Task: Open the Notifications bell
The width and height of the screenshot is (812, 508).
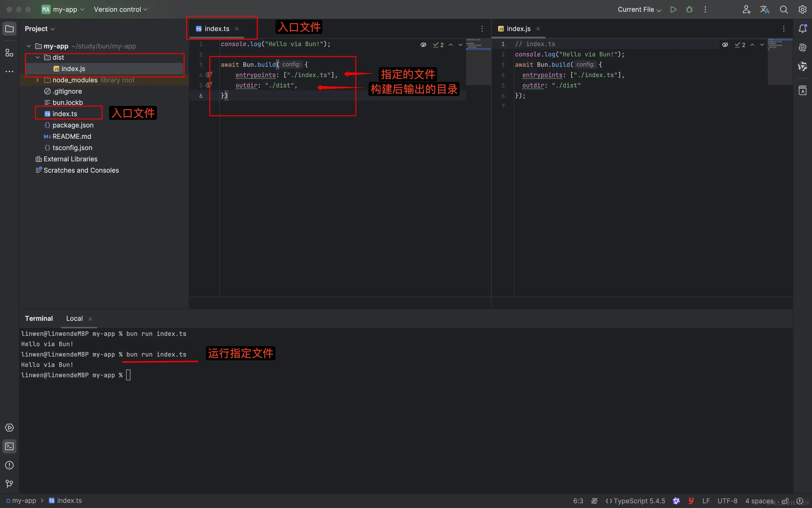Action: (x=803, y=29)
